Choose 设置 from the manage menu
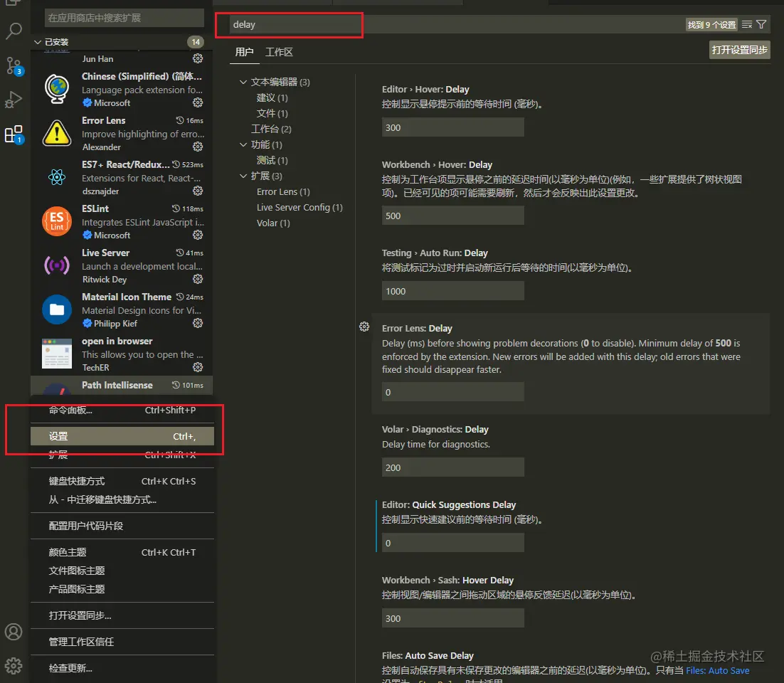Image resolution: width=784 pixels, height=683 pixels. [x=122, y=437]
